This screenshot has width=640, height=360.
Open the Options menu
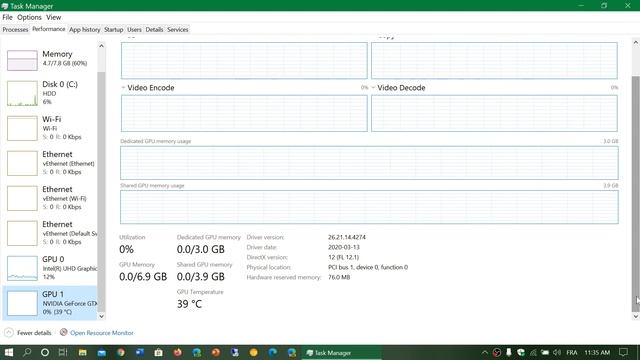coord(29,17)
